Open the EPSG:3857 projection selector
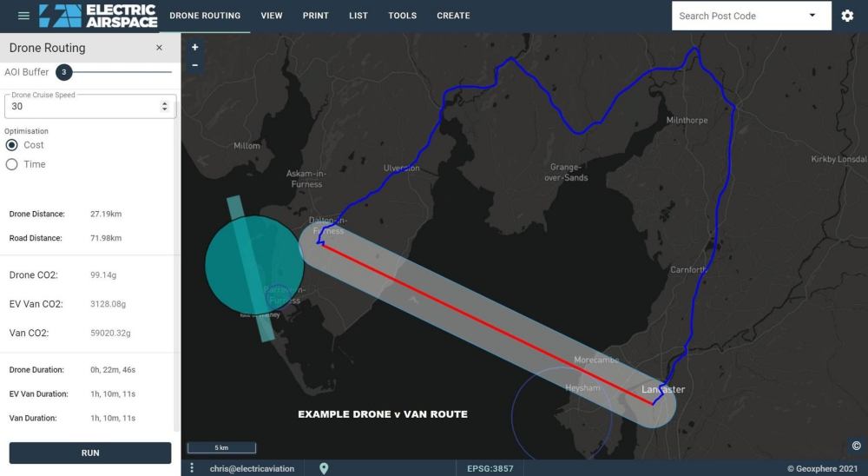The width and height of the screenshot is (868, 476). tap(490, 468)
